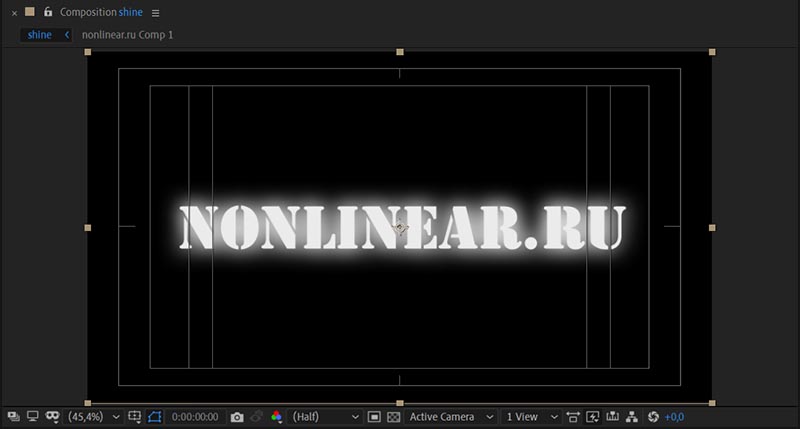The height and width of the screenshot is (429, 800).
Task: Toggle Pixel Aspect Ratio Correction icon
Action: pyautogui.click(x=573, y=417)
